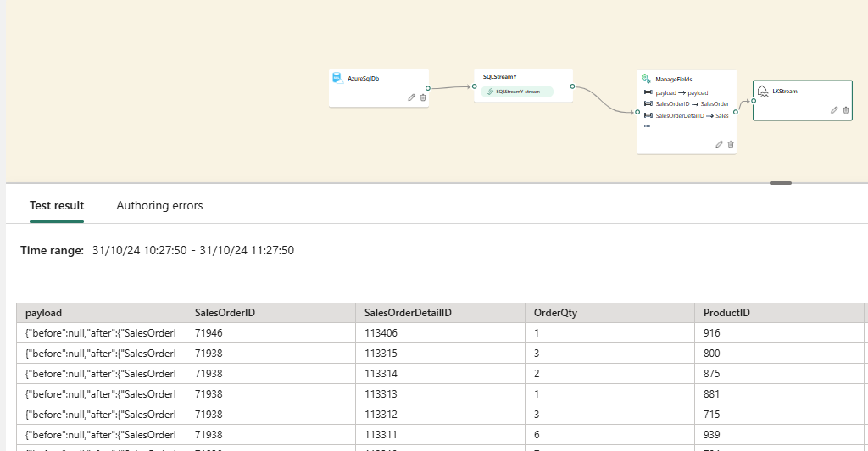868x451 pixels.
Task: Click the ManageFields gear icon
Action: [x=646, y=79]
